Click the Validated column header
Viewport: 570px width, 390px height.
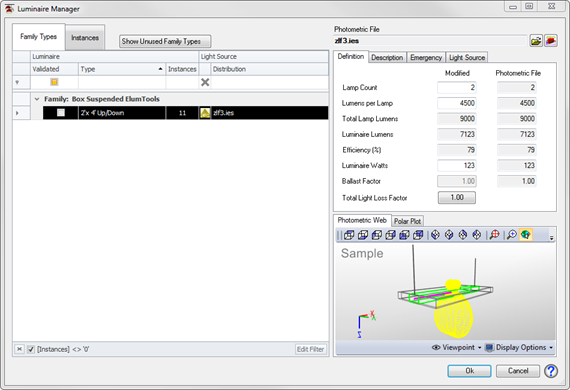(x=54, y=69)
